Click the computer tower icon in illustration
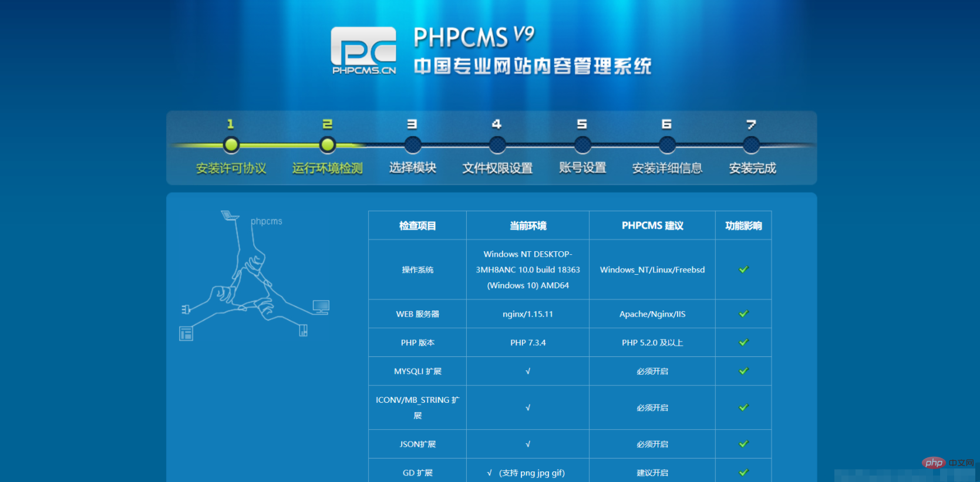The image size is (980, 482). 303,330
